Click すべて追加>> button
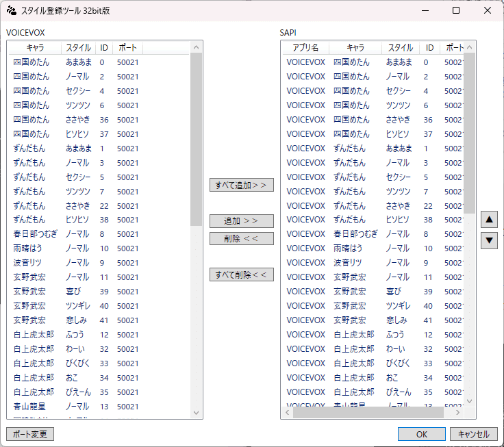This screenshot has height=447, width=504. 242,185
